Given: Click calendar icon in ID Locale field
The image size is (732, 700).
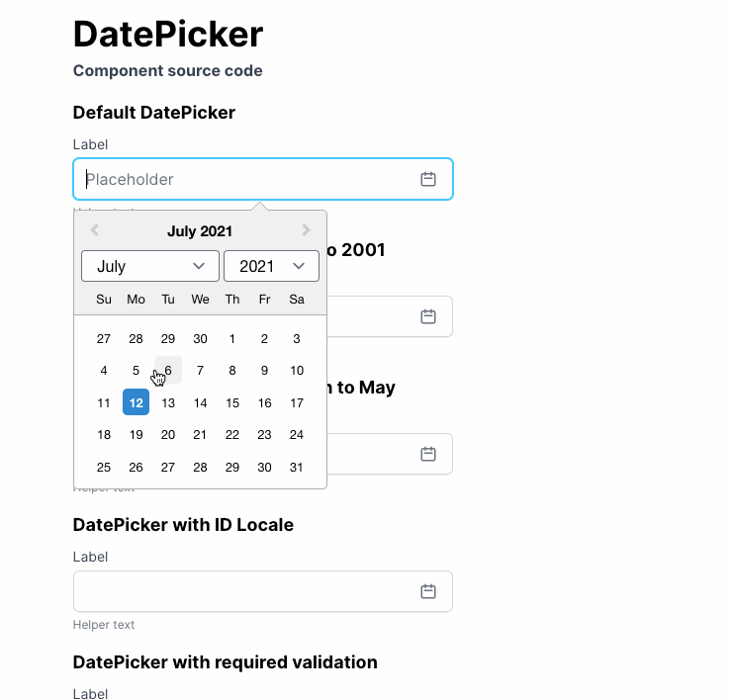Looking at the screenshot, I should (428, 591).
